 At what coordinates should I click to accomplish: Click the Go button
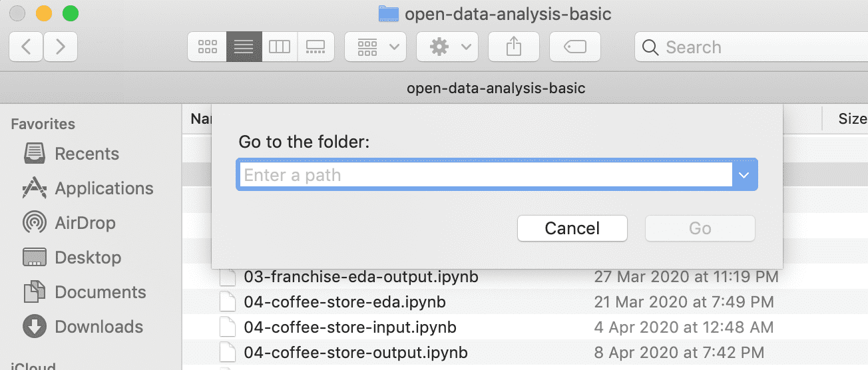(700, 228)
